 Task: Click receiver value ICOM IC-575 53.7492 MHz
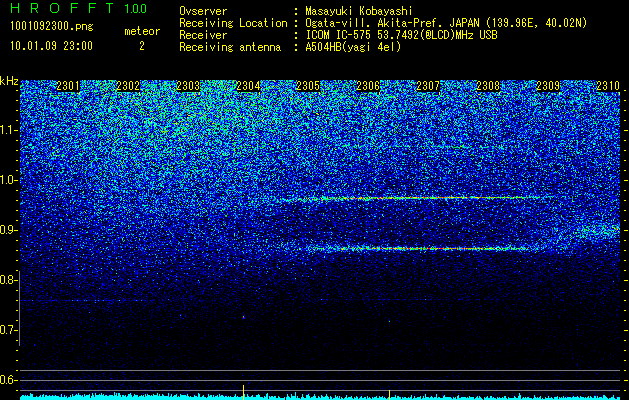[x=401, y=35]
